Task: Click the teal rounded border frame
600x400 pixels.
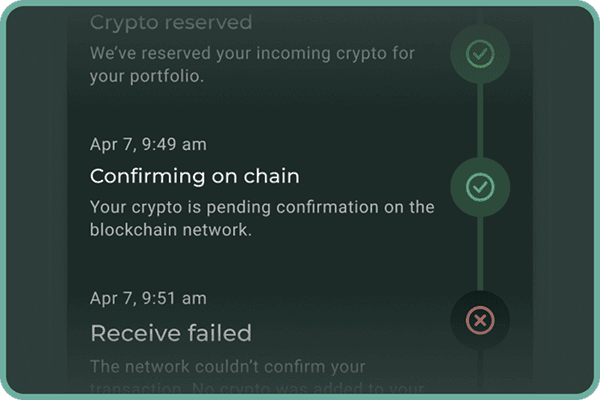Action: click(300, 3)
